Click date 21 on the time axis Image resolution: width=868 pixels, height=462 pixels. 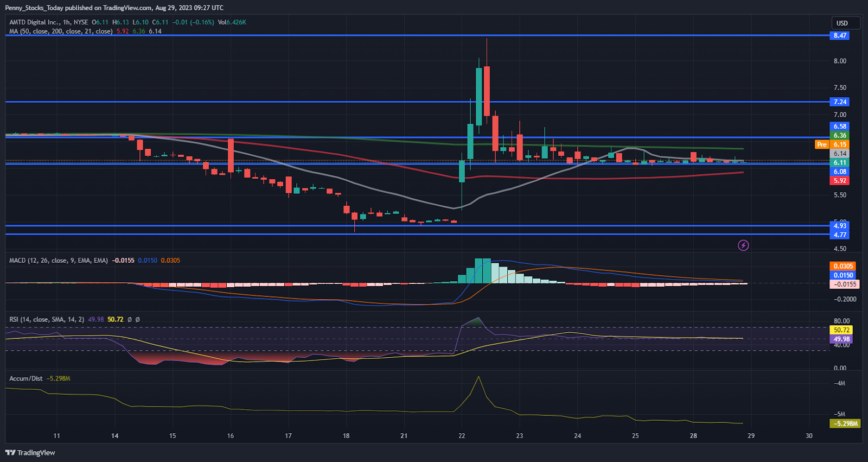click(x=404, y=436)
